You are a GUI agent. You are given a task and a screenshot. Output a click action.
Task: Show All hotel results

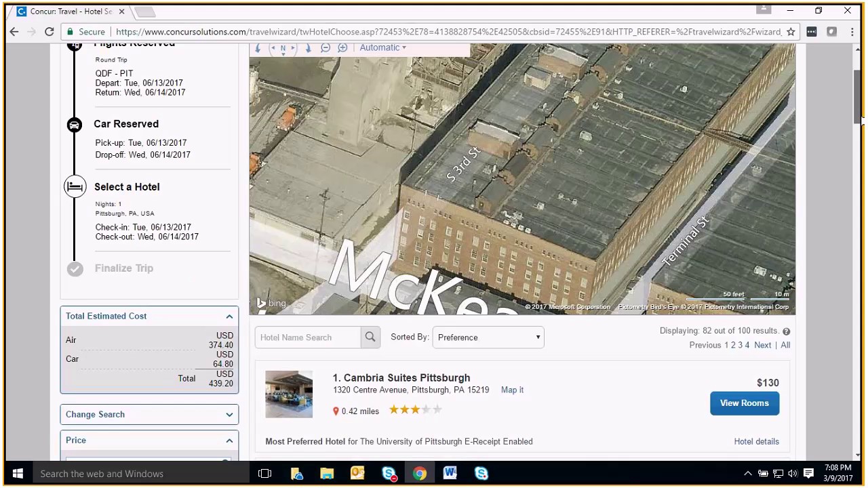785,345
